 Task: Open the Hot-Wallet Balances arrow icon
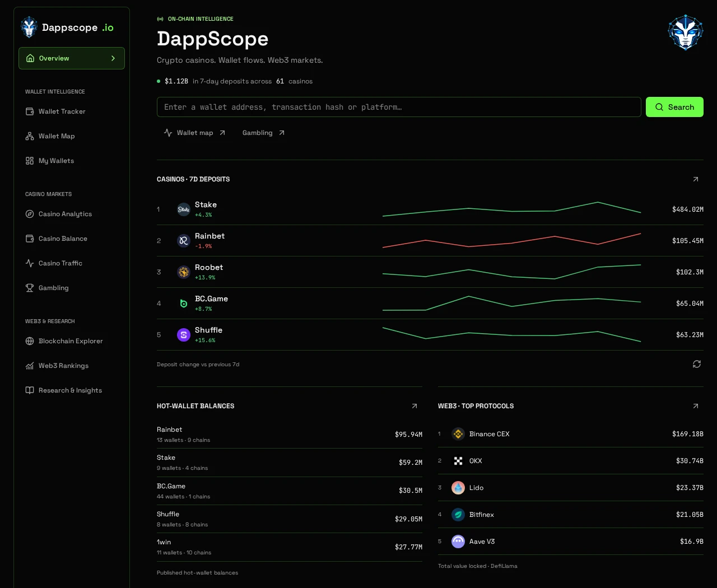pyautogui.click(x=415, y=406)
